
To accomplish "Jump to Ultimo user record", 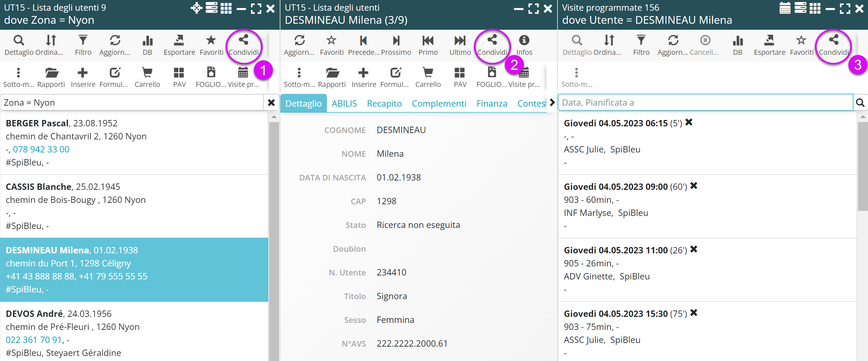I will point(460,45).
